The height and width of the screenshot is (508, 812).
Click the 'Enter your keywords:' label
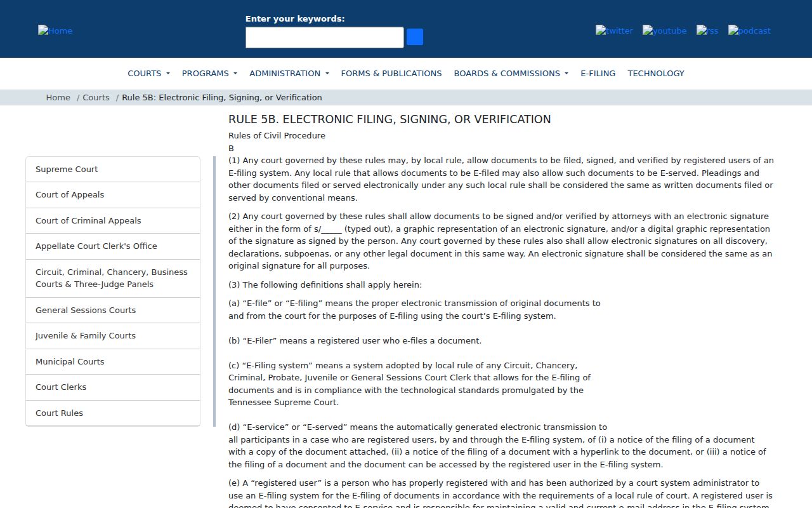coord(295,19)
